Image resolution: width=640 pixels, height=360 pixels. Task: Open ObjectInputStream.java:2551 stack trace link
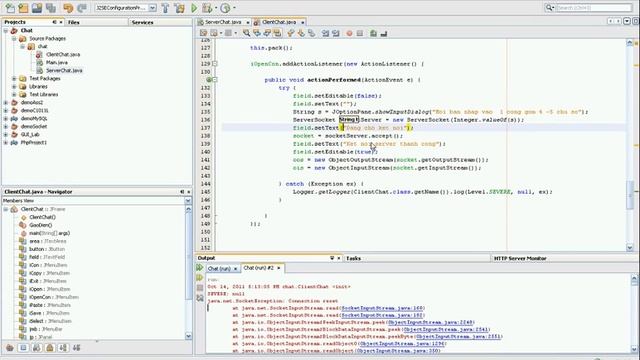(x=458, y=337)
